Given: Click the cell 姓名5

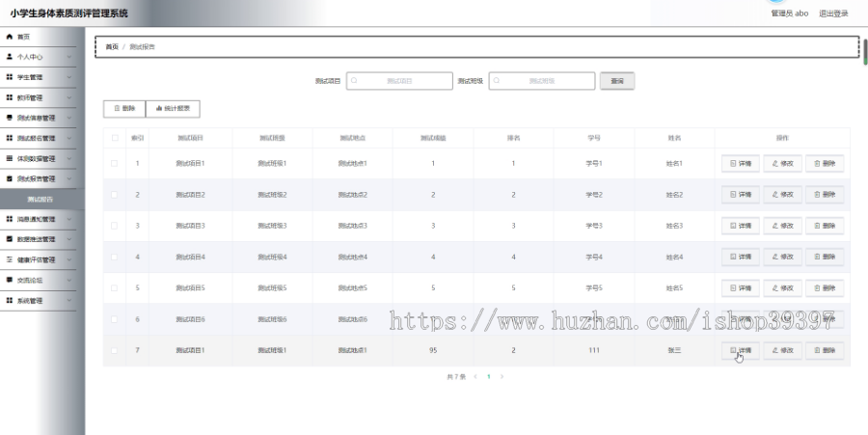Looking at the screenshot, I should (674, 287).
